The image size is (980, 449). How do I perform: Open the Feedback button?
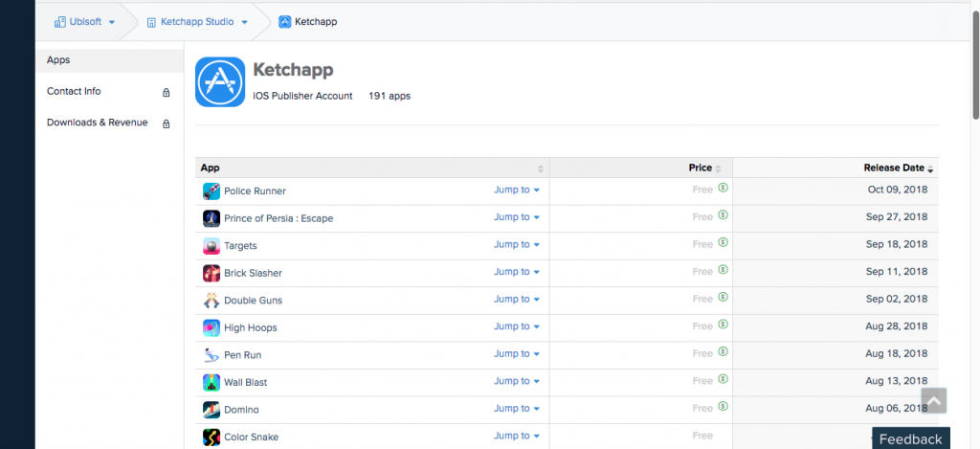pos(910,438)
